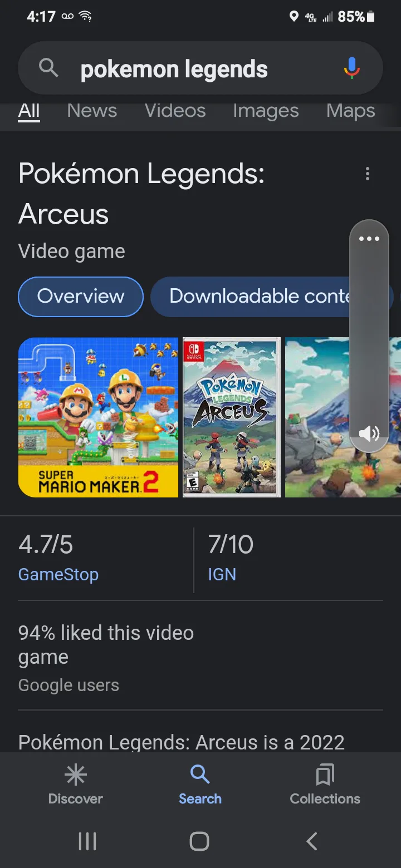Tap the speaker icon on volume panel
The width and height of the screenshot is (401, 868).
pos(369,433)
